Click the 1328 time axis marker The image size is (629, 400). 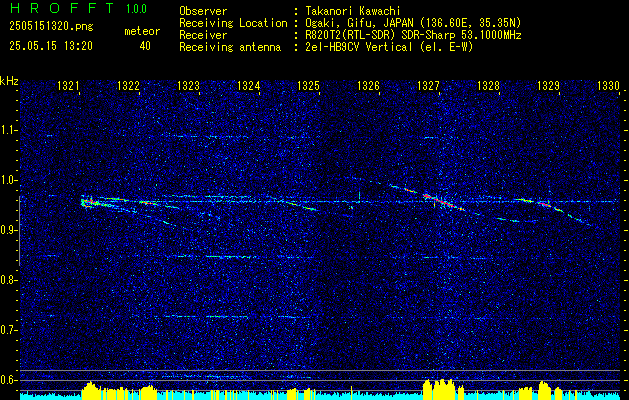489,85
